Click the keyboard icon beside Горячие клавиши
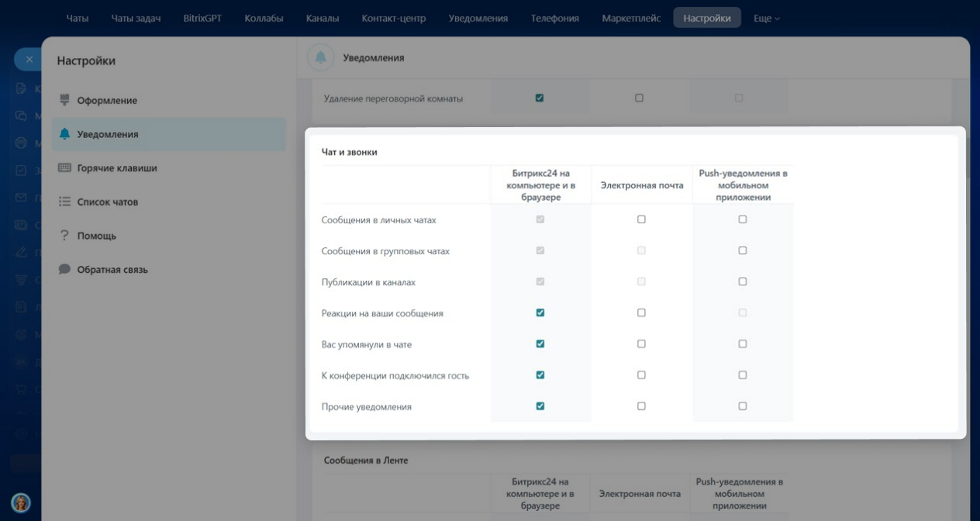The image size is (980, 521). coord(64,167)
